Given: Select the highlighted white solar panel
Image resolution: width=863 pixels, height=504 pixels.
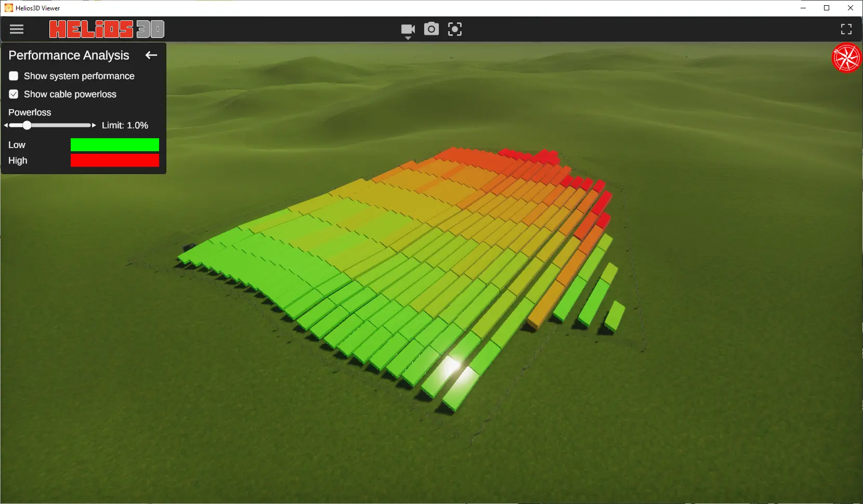Looking at the screenshot, I should click(x=451, y=366).
